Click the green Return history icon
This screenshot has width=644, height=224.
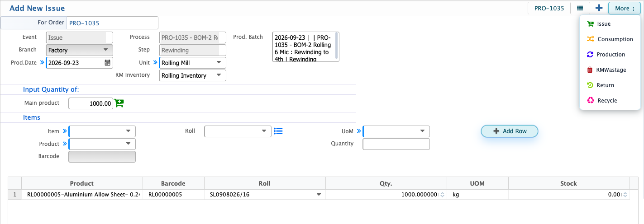click(590, 85)
